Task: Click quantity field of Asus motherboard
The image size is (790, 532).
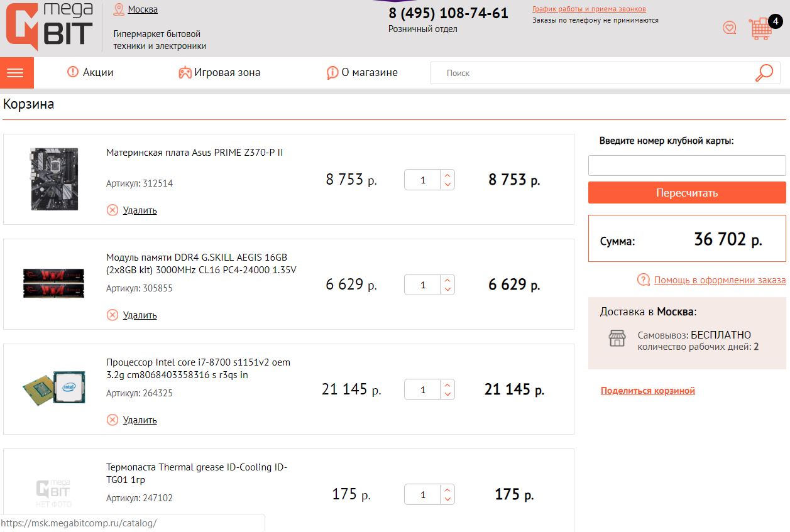Action: point(423,180)
